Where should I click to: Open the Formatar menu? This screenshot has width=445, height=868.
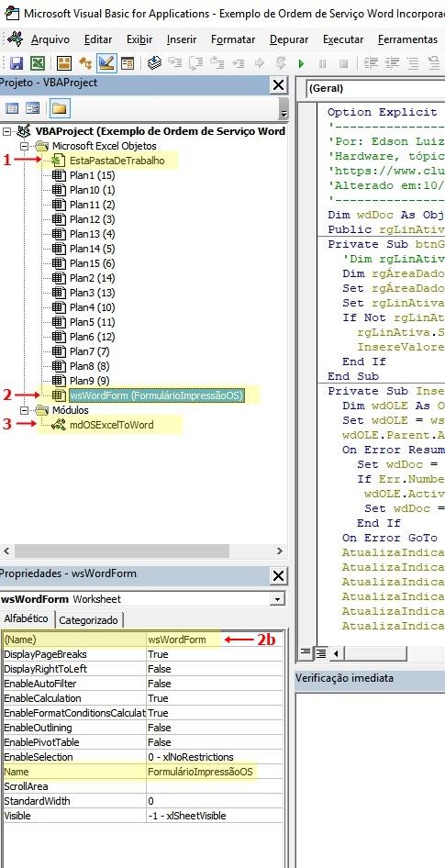click(x=233, y=39)
